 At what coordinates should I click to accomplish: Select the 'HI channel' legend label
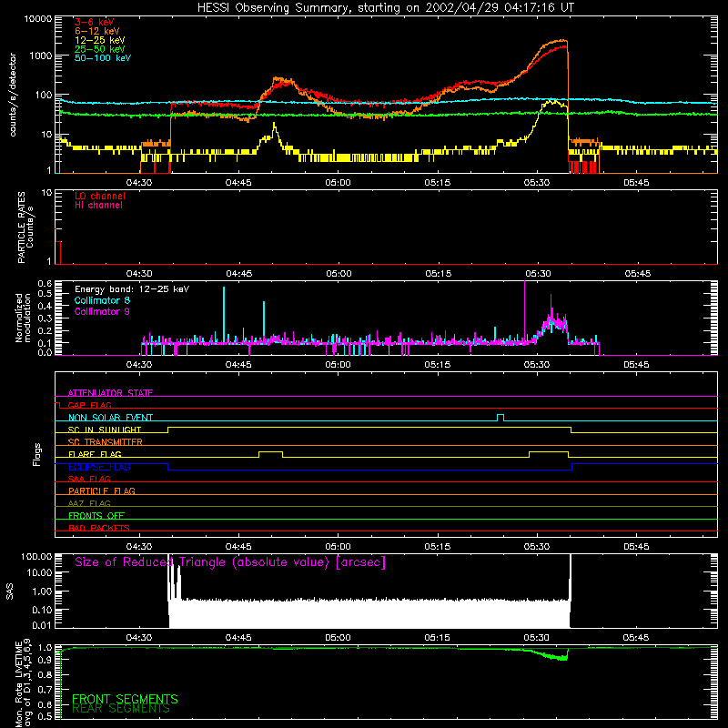(98, 206)
